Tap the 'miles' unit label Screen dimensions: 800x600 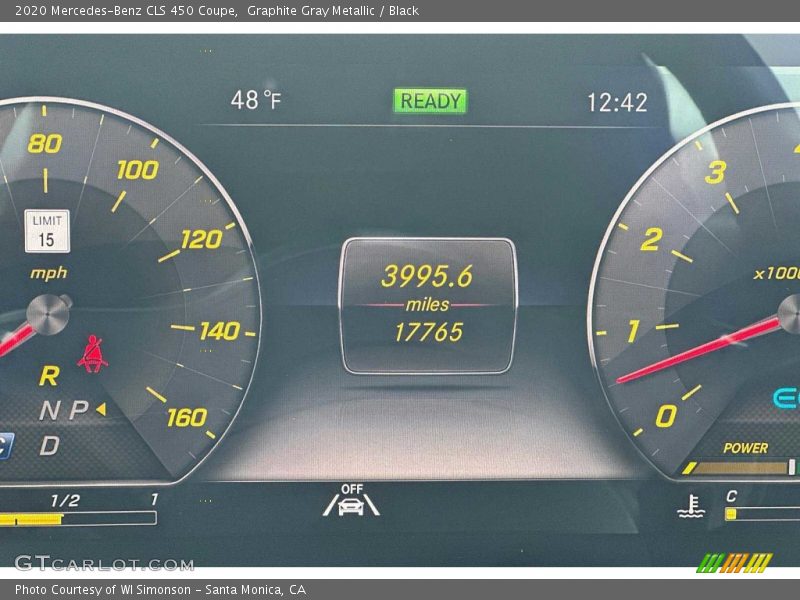(x=428, y=305)
